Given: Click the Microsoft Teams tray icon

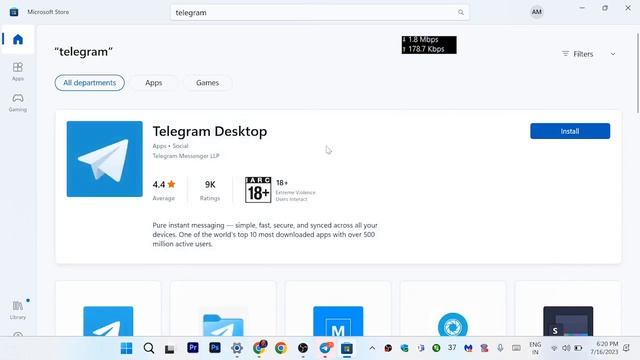Looking at the screenshot, I should (420, 348).
